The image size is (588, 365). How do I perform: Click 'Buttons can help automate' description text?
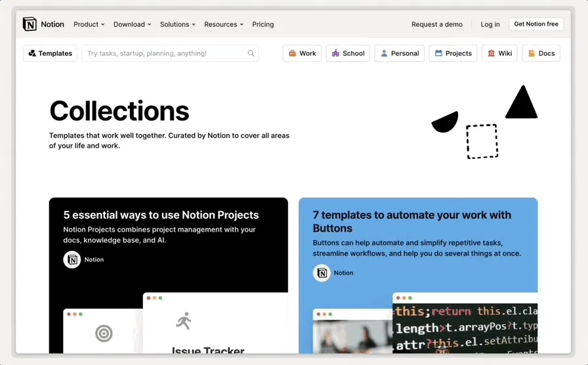pos(417,248)
